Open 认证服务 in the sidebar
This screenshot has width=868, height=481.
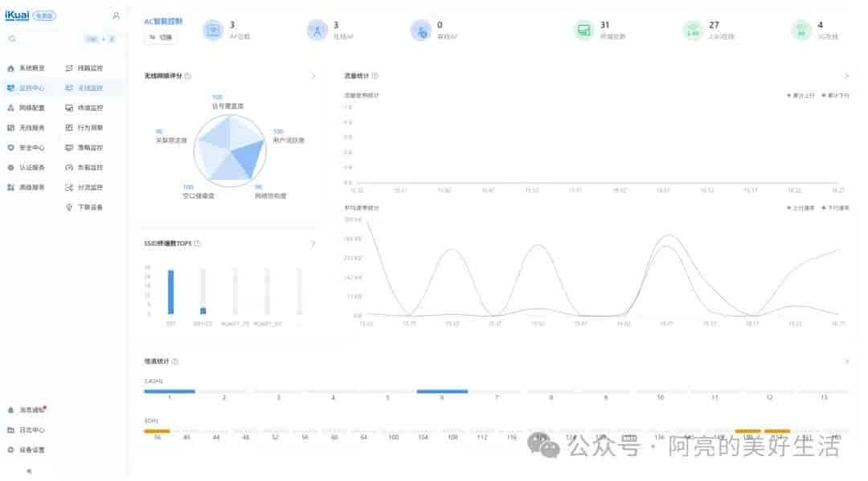point(27,168)
